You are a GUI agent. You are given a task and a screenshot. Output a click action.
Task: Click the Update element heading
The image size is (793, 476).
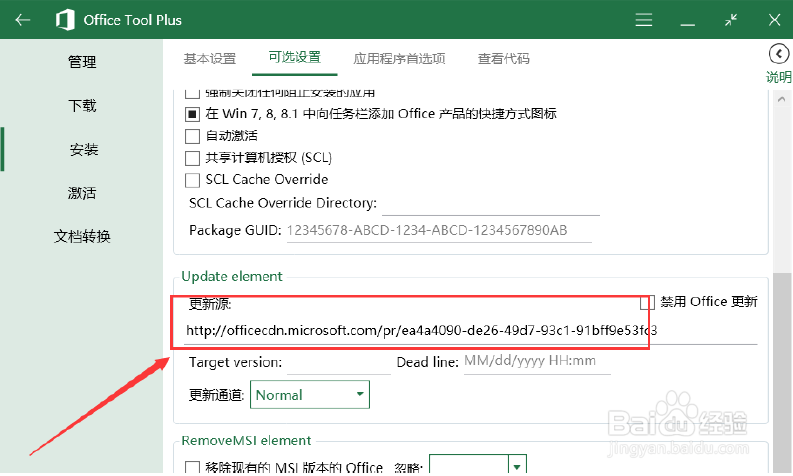(232, 277)
